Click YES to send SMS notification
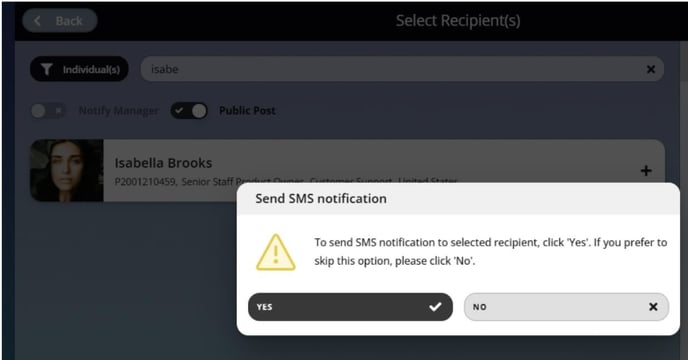This screenshot has height=360, width=688. [350, 307]
